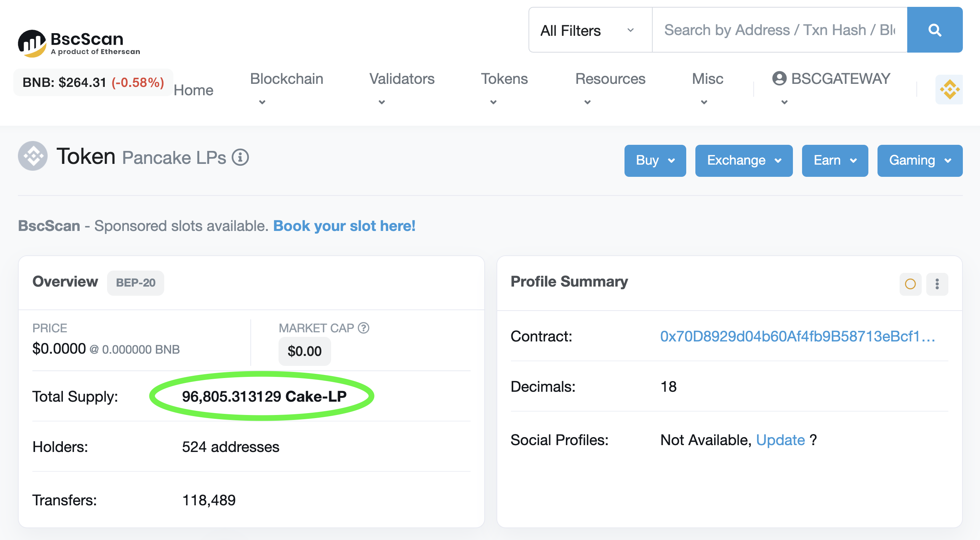Click the Total Supply label

(x=75, y=397)
